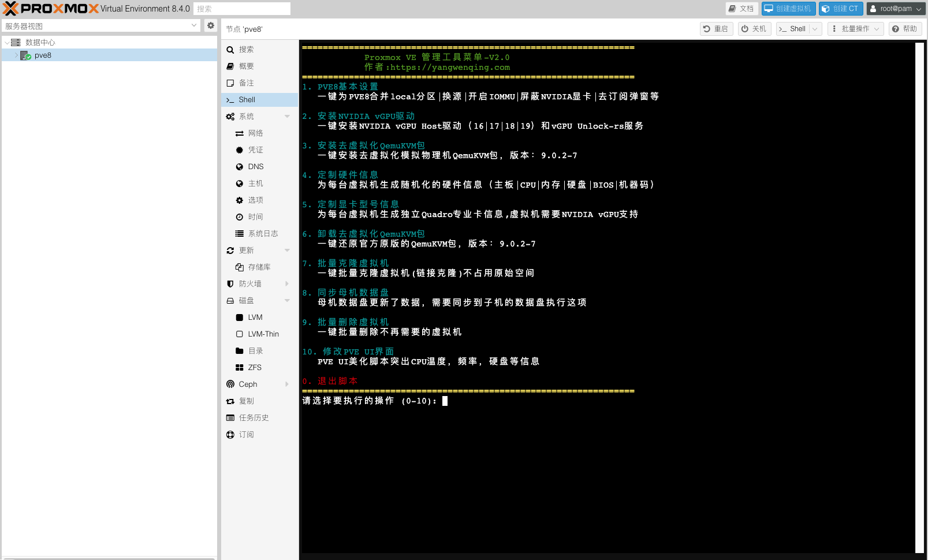Expand the 批量操作 bulk actions dropdown

855,29
